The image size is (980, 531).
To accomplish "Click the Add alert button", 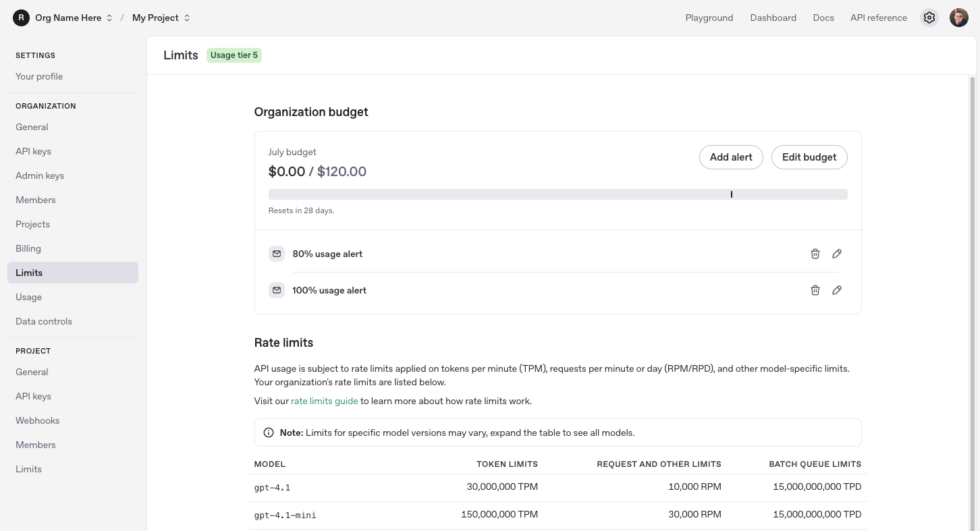I will click(731, 157).
